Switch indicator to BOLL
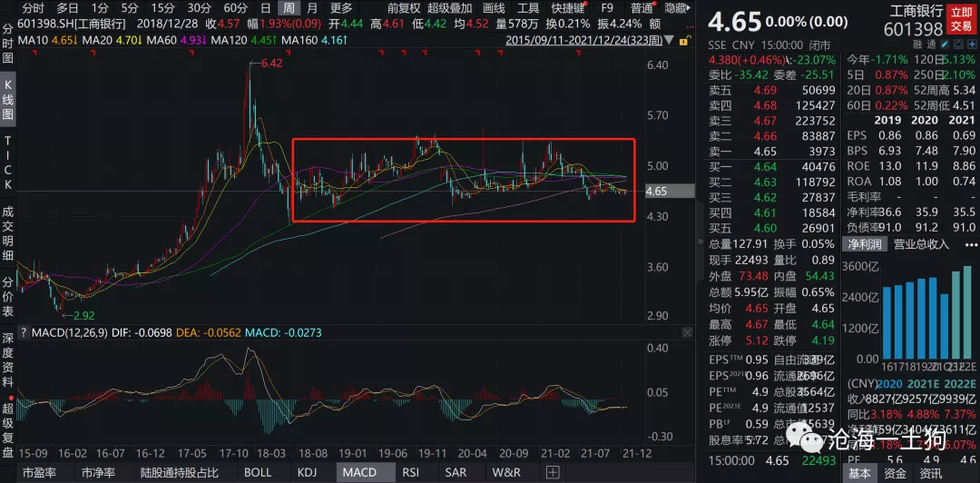This screenshot has width=980, height=483. (258, 472)
